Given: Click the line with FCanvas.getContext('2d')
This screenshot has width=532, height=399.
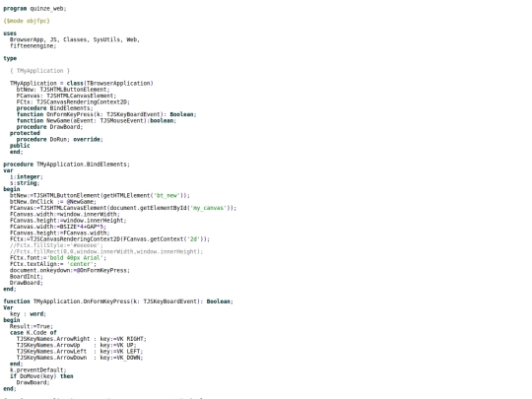Looking at the screenshot, I should click(109, 238).
